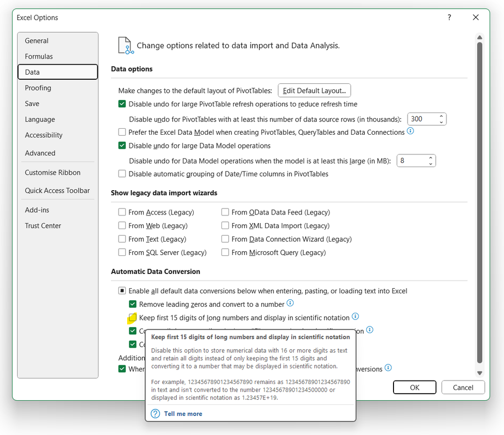Decrease the PivotTable data source rows value

(x=441, y=122)
